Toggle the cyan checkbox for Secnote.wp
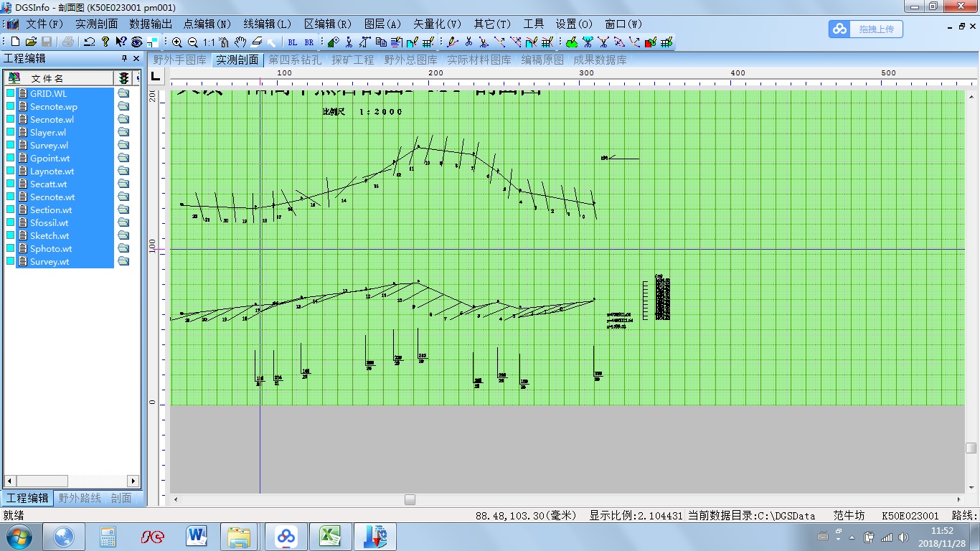Viewport: 980px width, 551px height. [x=11, y=106]
